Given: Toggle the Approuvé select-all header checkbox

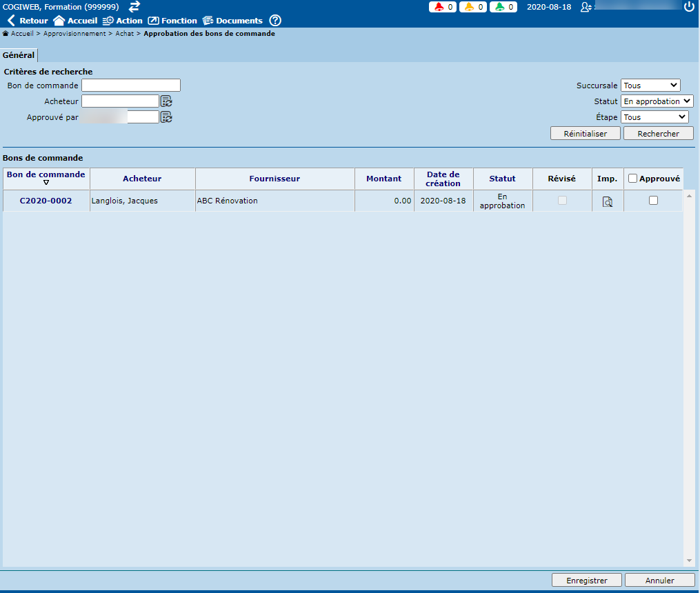Looking at the screenshot, I should point(632,179).
